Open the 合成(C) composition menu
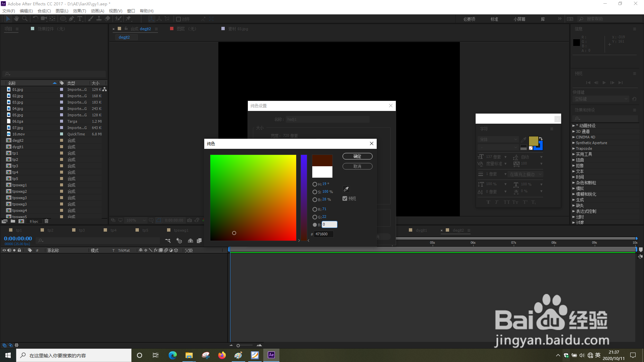 point(44,11)
